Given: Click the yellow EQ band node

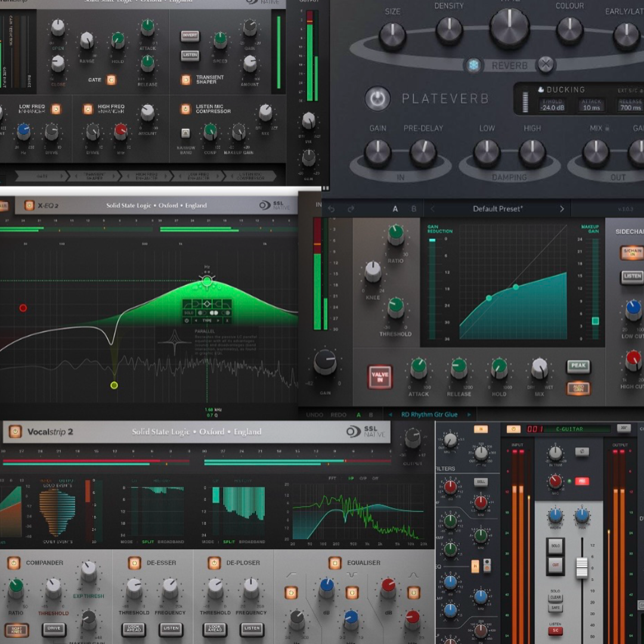Looking at the screenshot, I should [x=114, y=385].
